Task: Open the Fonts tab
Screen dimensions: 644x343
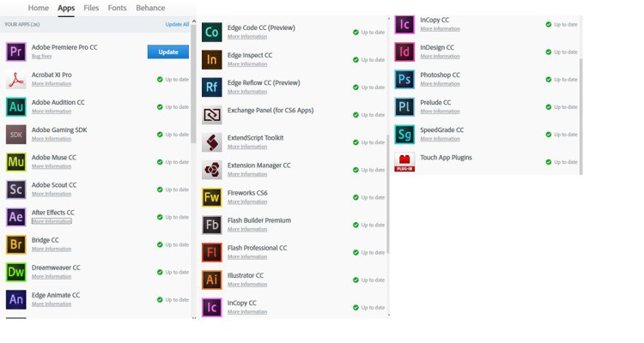Action: [118, 9]
